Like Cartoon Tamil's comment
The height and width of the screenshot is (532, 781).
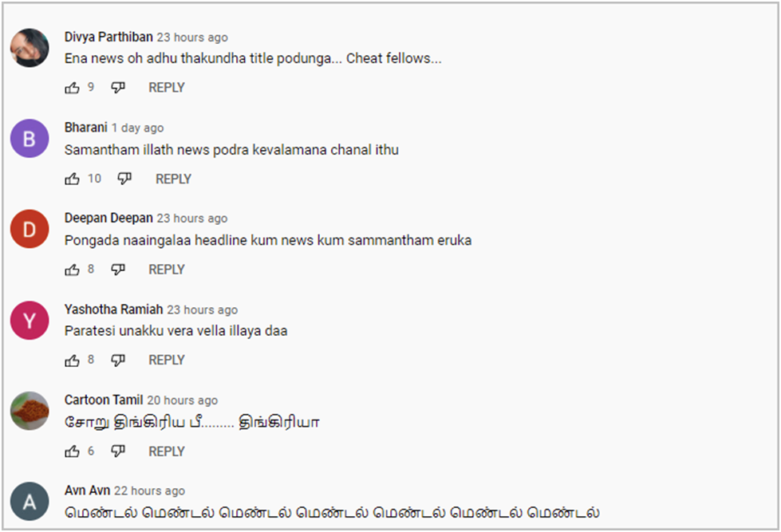[x=73, y=451]
